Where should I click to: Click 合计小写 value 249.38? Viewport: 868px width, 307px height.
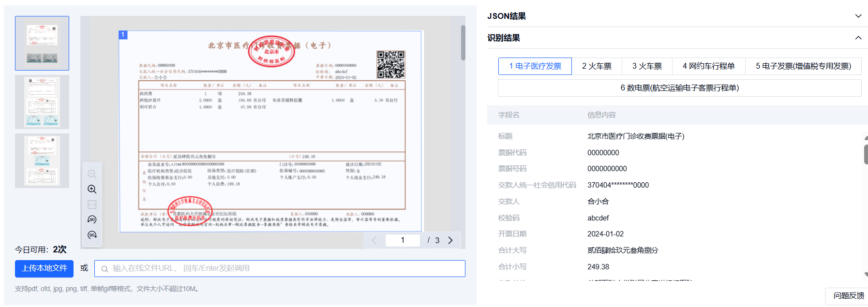[599, 267]
